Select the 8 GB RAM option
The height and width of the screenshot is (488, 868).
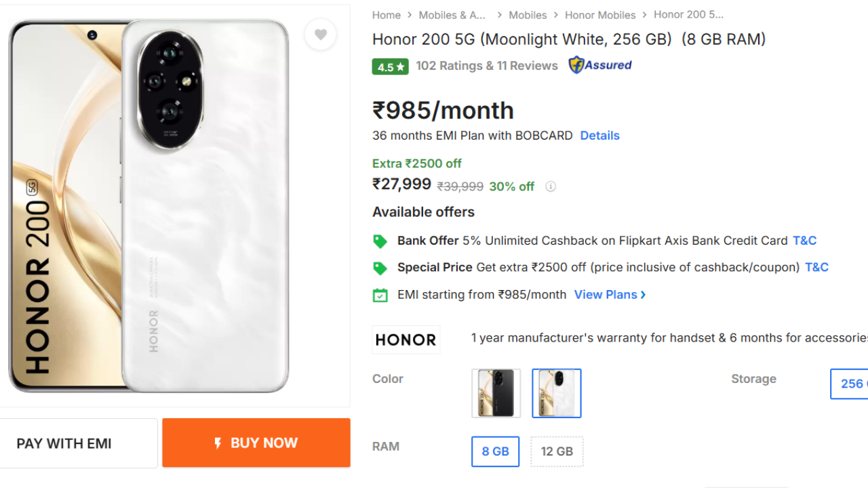pyautogui.click(x=495, y=451)
